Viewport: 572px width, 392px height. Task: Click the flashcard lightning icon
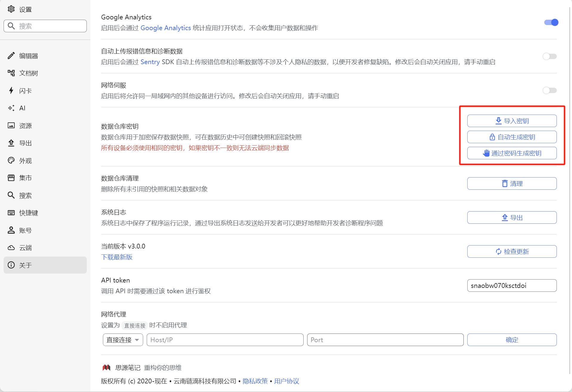click(x=11, y=90)
